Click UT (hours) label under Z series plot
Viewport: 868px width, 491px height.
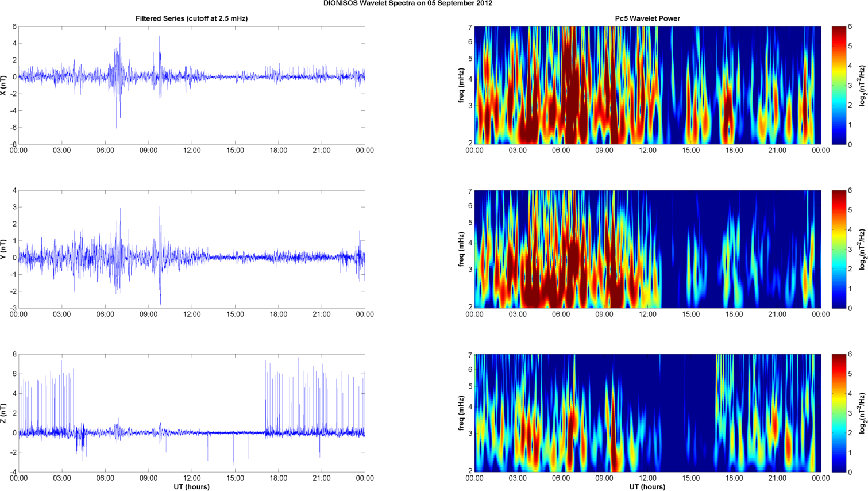[191, 487]
